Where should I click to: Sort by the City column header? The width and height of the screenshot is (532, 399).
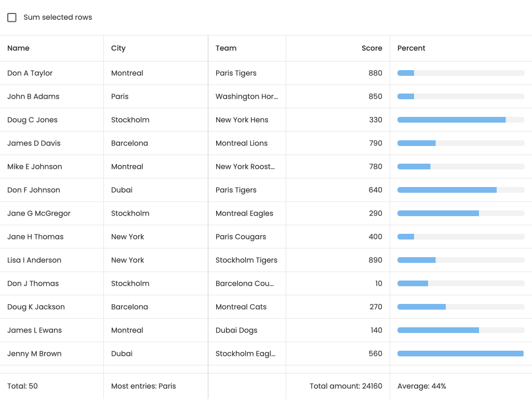[118, 48]
